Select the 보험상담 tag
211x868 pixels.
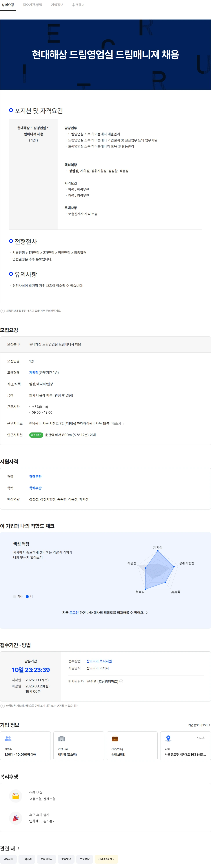coord(84,859)
